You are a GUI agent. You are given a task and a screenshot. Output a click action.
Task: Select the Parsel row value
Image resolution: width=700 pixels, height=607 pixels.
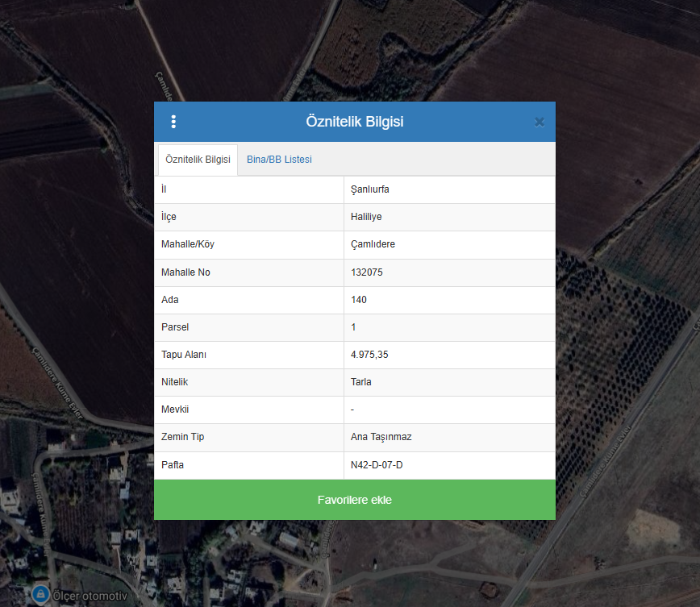(353, 327)
